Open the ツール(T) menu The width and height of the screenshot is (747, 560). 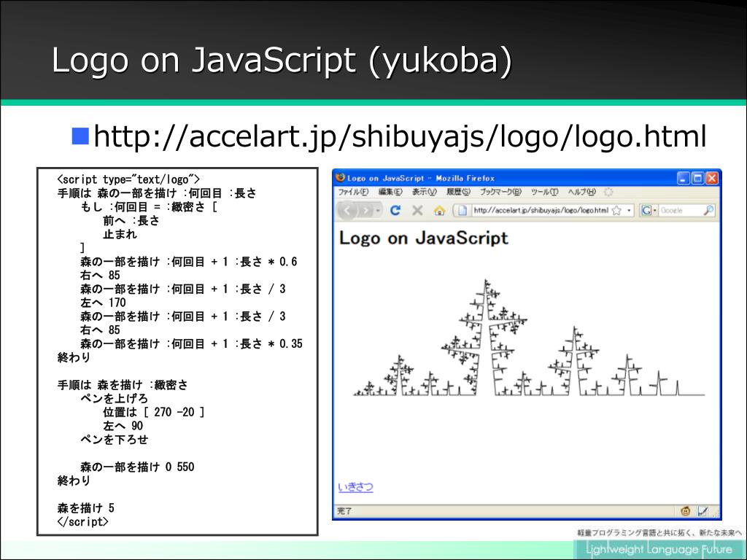544,192
